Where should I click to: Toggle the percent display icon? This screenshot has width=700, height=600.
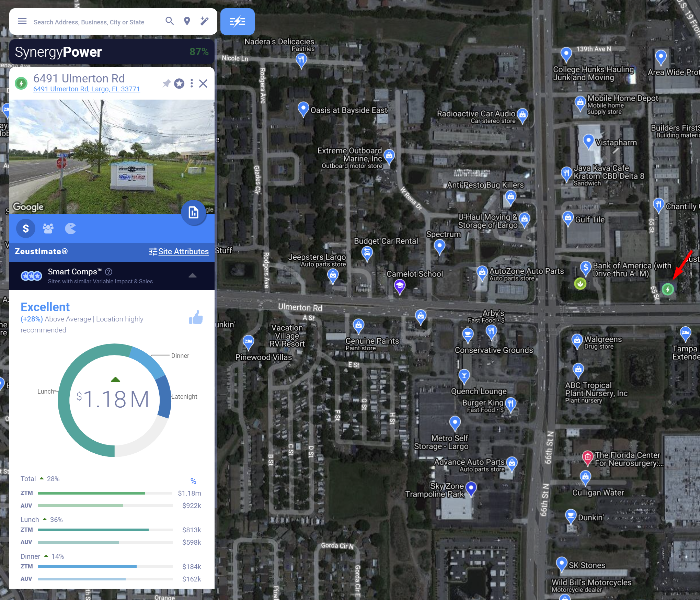tap(193, 481)
